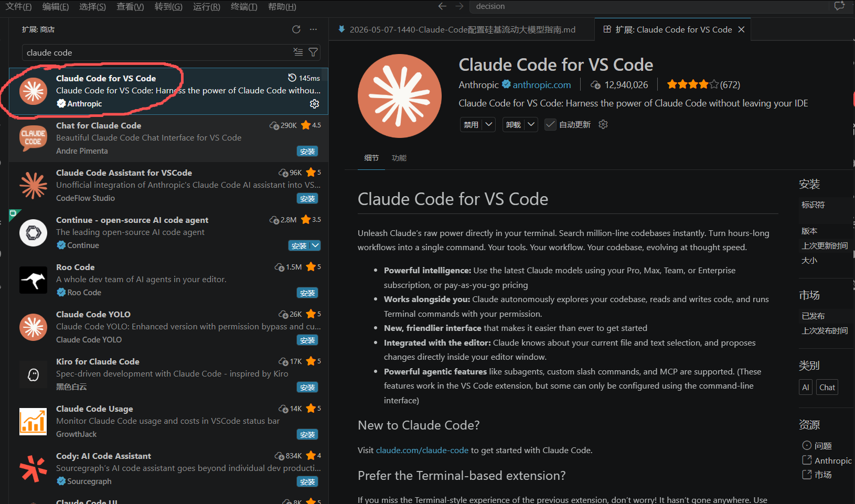Install the Continue extension
This screenshot has width=855, height=504.
(299, 245)
